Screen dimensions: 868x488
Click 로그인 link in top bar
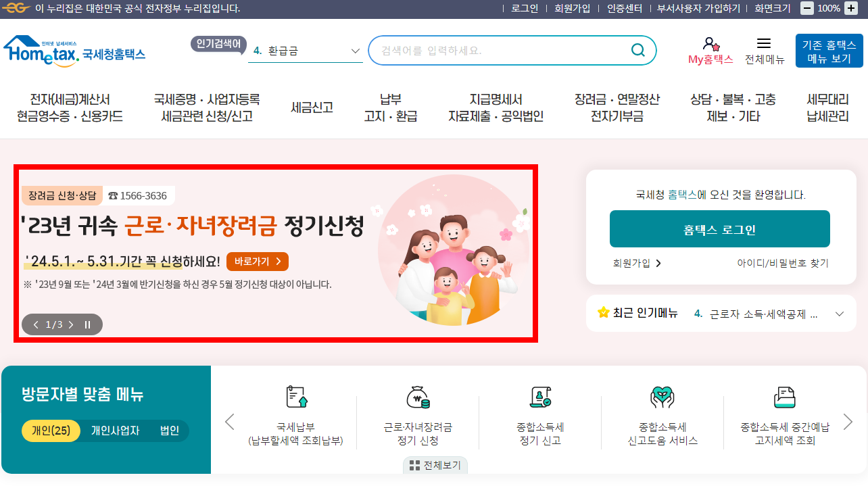tap(525, 9)
